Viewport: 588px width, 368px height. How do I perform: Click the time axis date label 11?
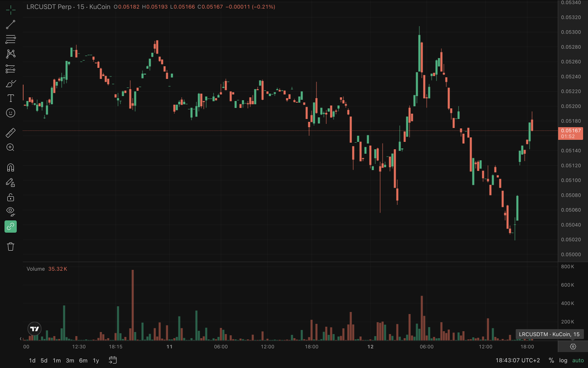pyautogui.click(x=170, y=346)
